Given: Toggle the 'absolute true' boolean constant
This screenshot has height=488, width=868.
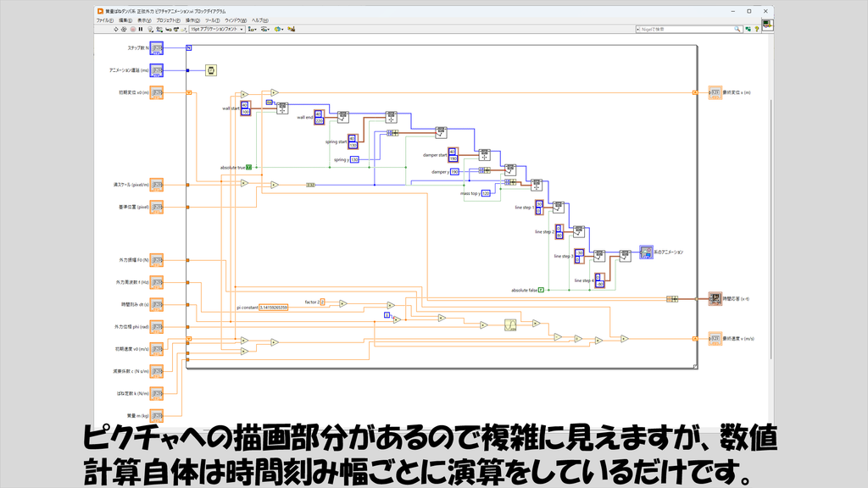Looking at the screenshot, I should 249,167.
